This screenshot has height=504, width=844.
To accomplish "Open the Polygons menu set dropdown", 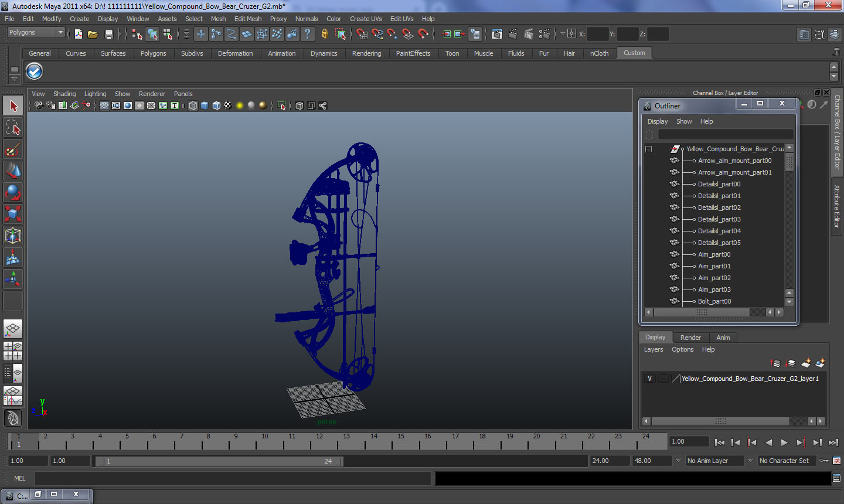I will pos(36,33).
